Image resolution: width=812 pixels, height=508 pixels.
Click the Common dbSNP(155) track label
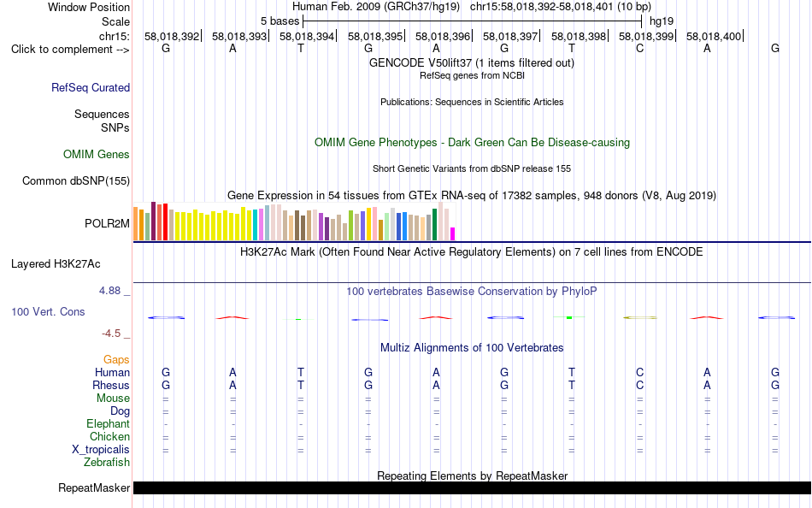click(x=75, y=181)
